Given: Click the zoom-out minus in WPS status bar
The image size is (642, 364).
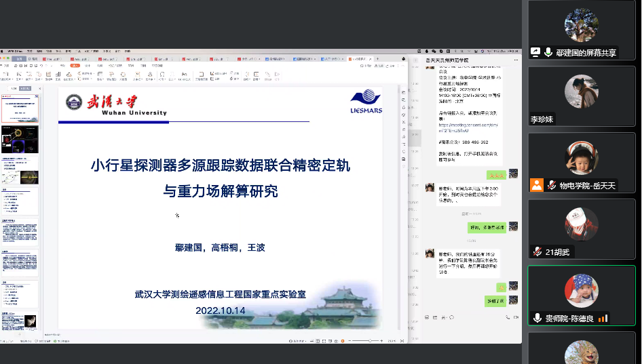Looking at the screenshot, I should pos(350,341).
